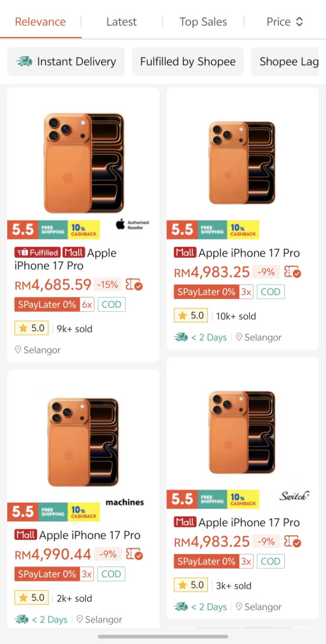Switch to the Latest tab

pos(122,21)
